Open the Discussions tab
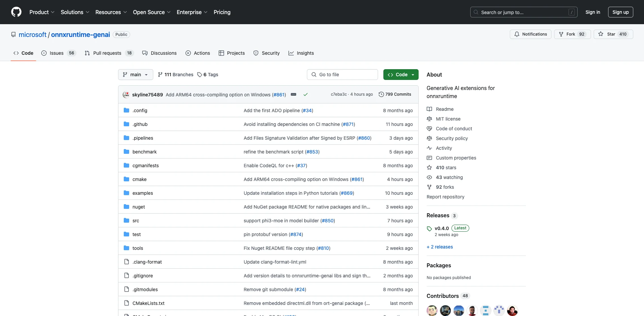Screen dimensions: 644x316 [159, 53]
